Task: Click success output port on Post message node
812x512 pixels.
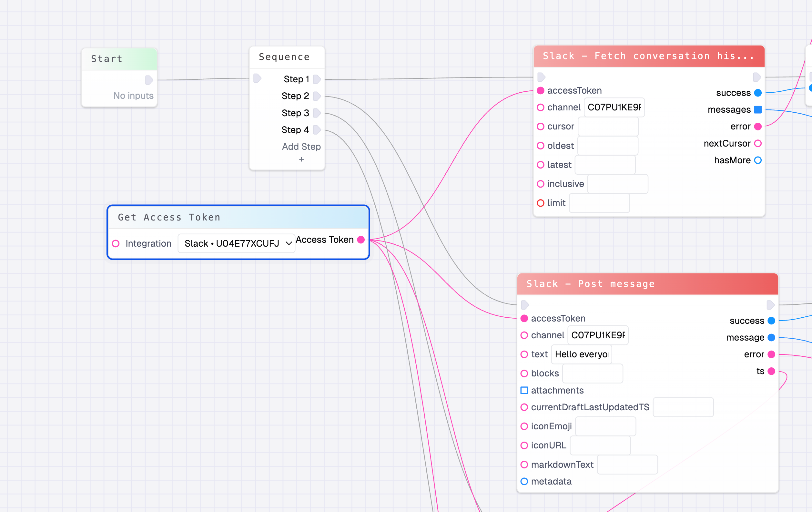Action: coord(771,321)
